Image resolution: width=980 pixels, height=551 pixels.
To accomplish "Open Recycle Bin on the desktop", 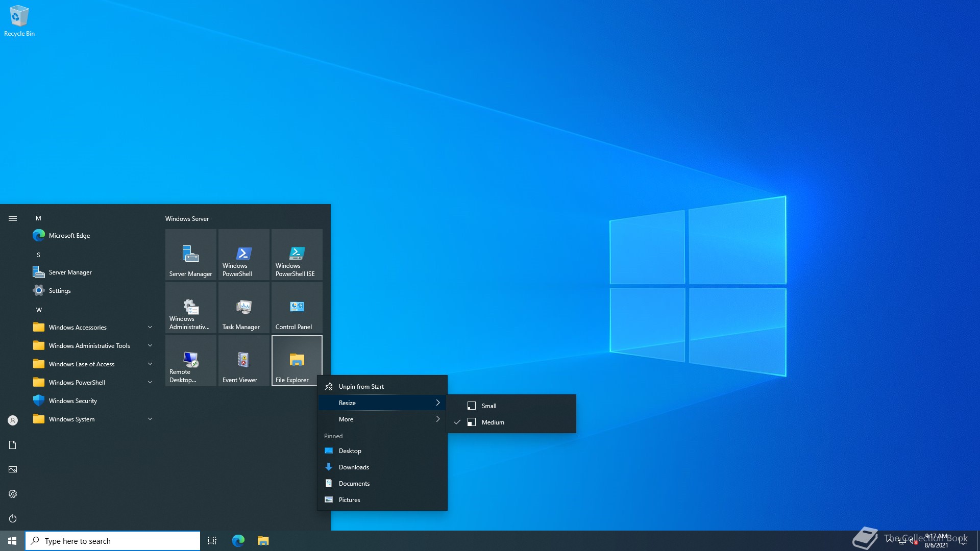I will coord(19,21).
